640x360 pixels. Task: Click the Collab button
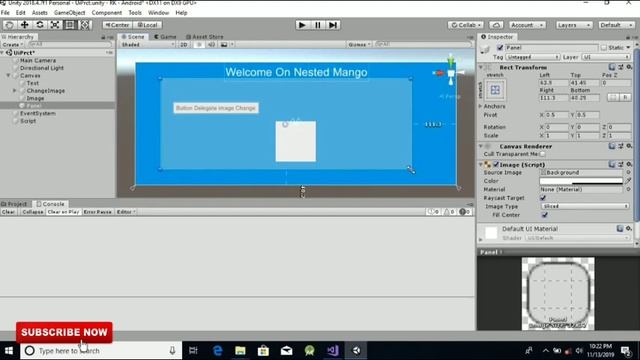[466, 25]
